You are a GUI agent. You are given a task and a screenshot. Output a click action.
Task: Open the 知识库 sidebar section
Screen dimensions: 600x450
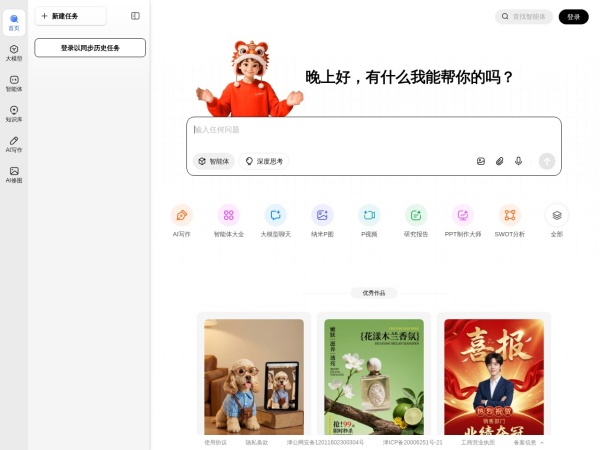coord(14,114)
